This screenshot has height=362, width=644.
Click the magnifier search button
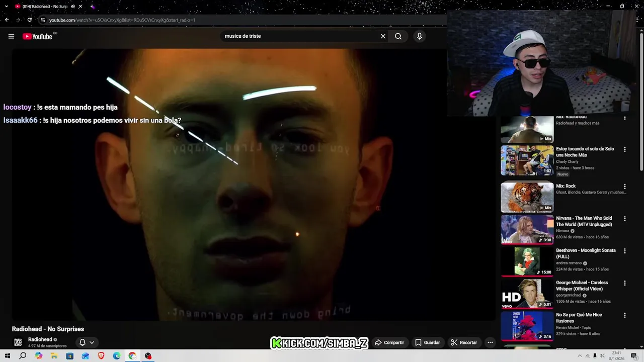pos(398,36)
